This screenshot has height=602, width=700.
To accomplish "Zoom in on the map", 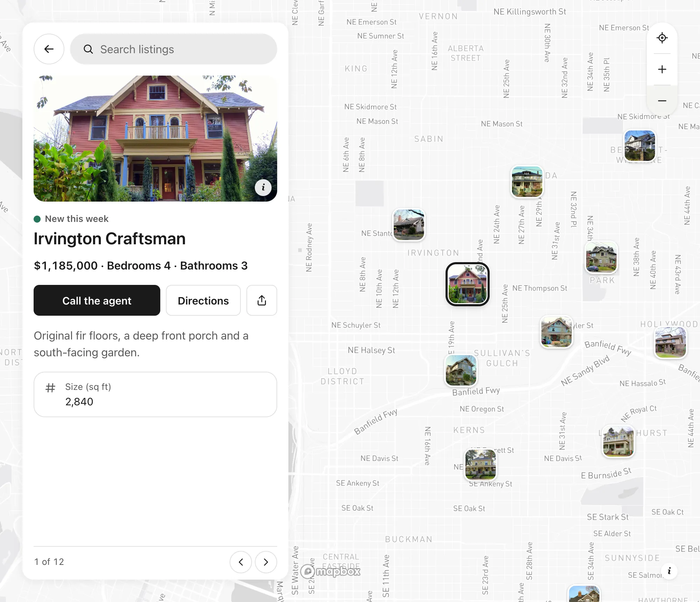I will click(x=662, y=69).
